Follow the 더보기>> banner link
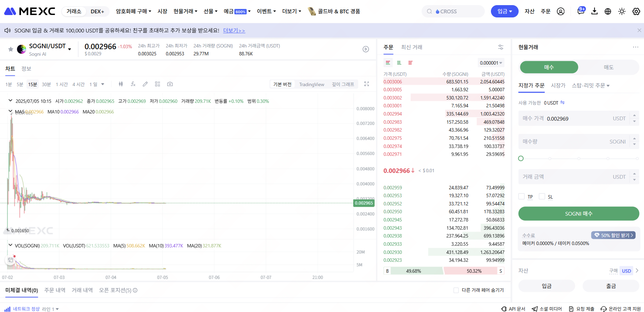644x312 pixels. [234, 30]
